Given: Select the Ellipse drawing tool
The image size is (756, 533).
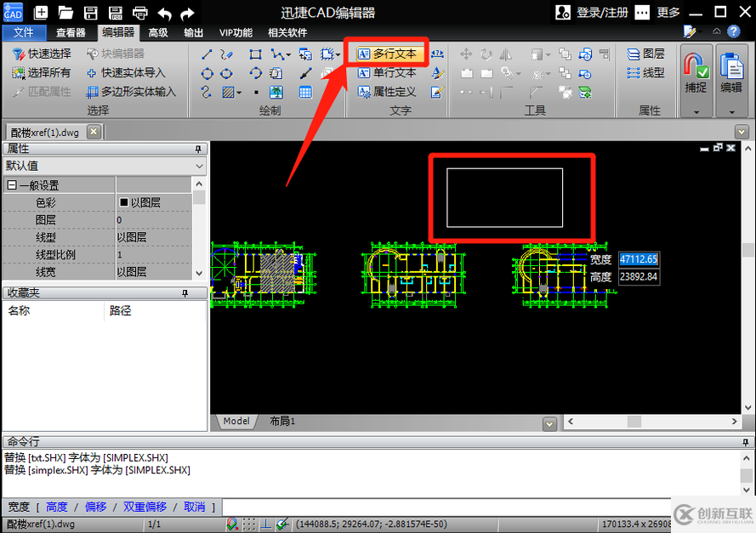Looking at the screenshot, I should [226, 73].
